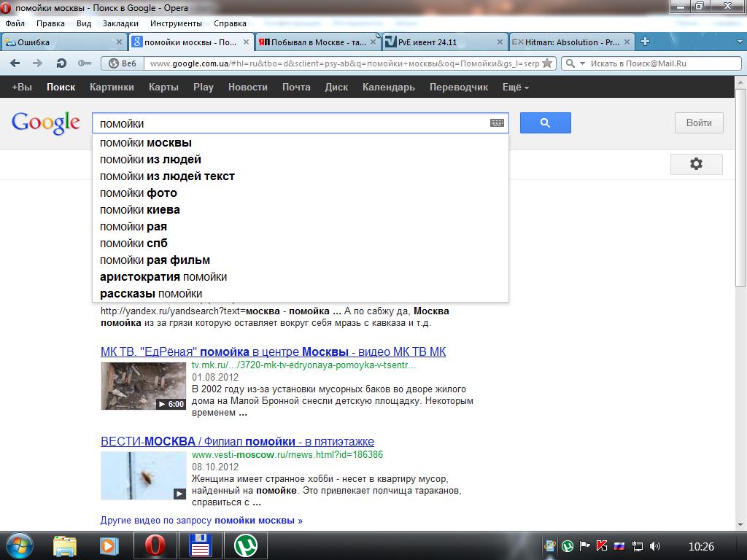Open the password wand key icon
Image resolution: width=747 pixels, height=560 pixels.
point(85,63)
